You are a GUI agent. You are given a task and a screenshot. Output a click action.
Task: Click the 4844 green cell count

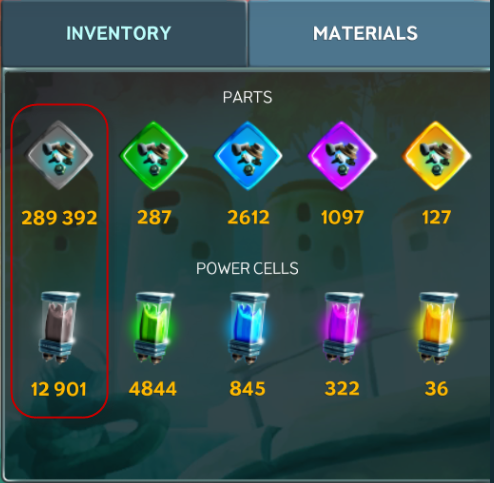pyautogui.click(x=153, y=389)
